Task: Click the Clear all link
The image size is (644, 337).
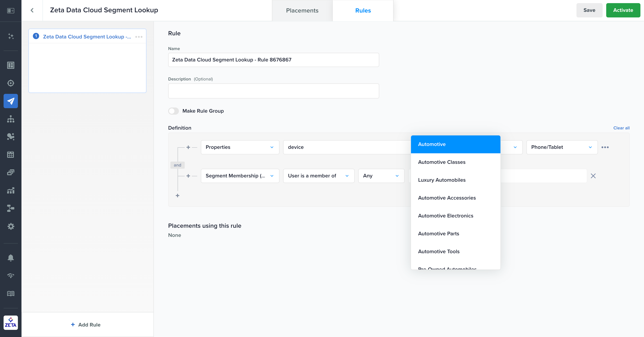Action: pyautogui.click(x=621, y=128)
